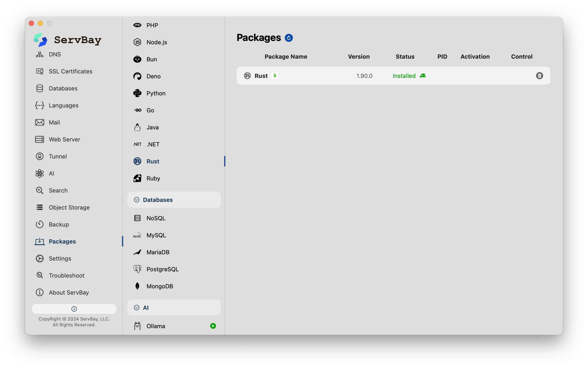Open About ServBay
This screenshot has width=588, height=368.
69,293
